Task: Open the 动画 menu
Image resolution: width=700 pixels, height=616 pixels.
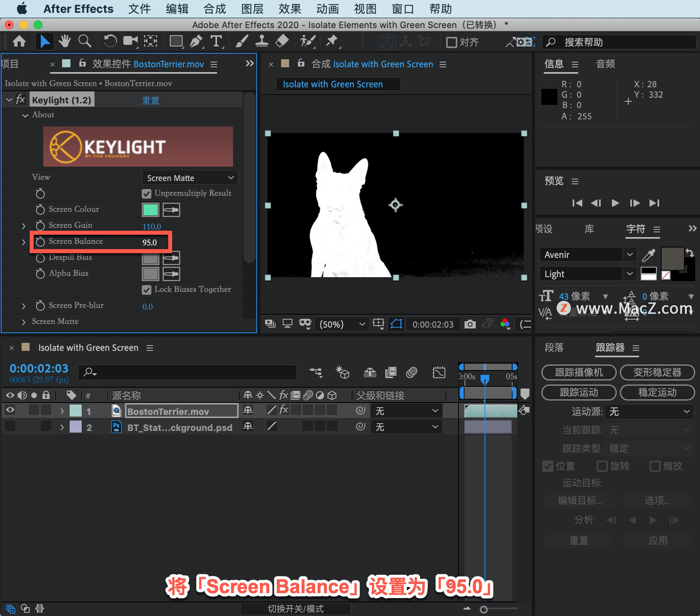Action: 328,9
